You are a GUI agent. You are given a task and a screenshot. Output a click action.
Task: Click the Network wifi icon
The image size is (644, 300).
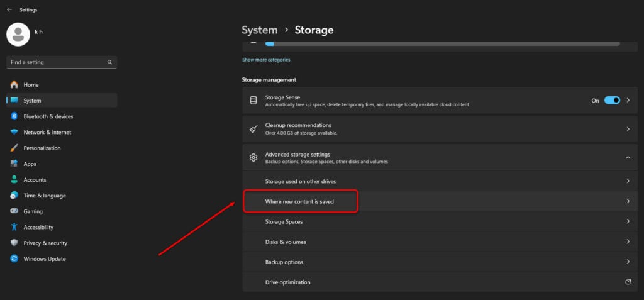tap(14, 132)
